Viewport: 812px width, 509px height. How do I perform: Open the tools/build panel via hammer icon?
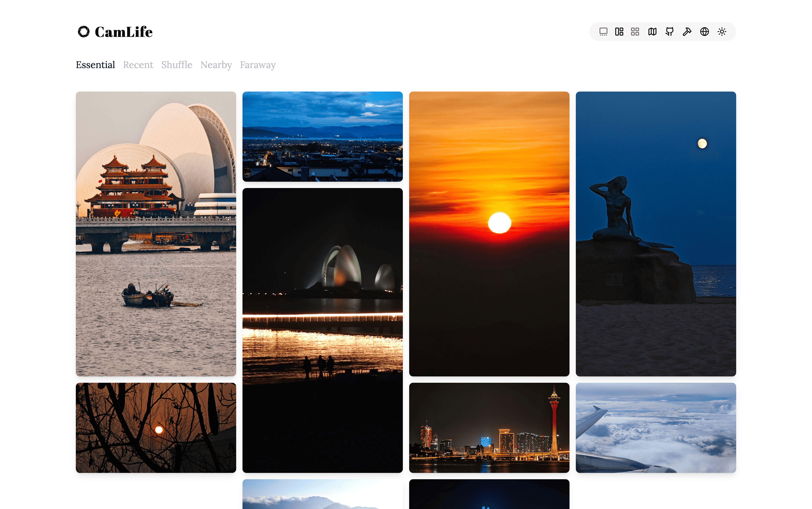[x=687, y=31]
